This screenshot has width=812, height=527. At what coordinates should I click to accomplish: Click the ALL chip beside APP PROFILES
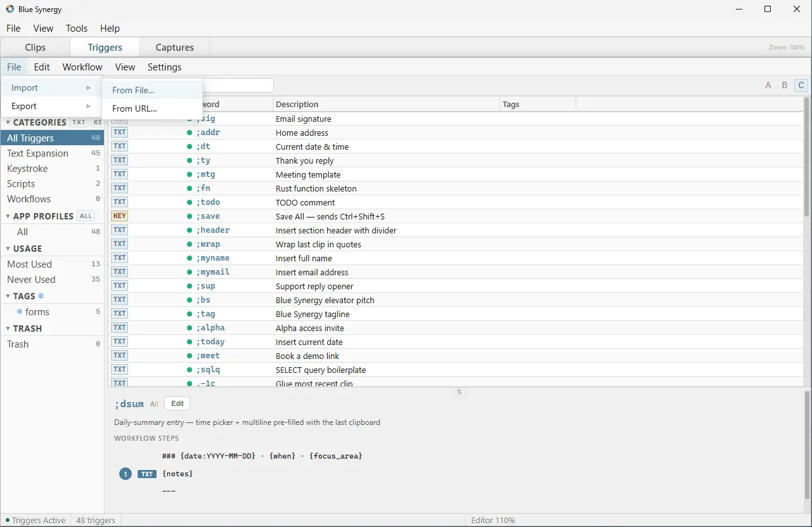tap(86, 216)
